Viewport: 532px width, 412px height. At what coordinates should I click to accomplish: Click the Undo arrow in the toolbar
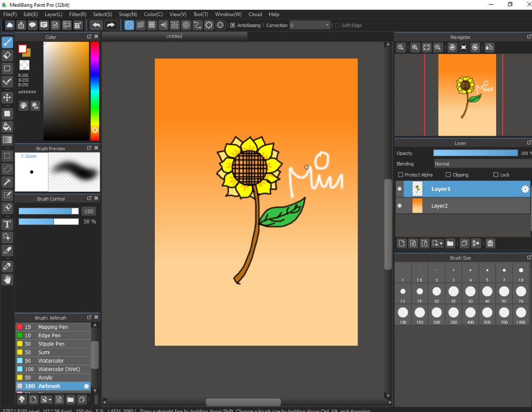[x=96, y=25]
